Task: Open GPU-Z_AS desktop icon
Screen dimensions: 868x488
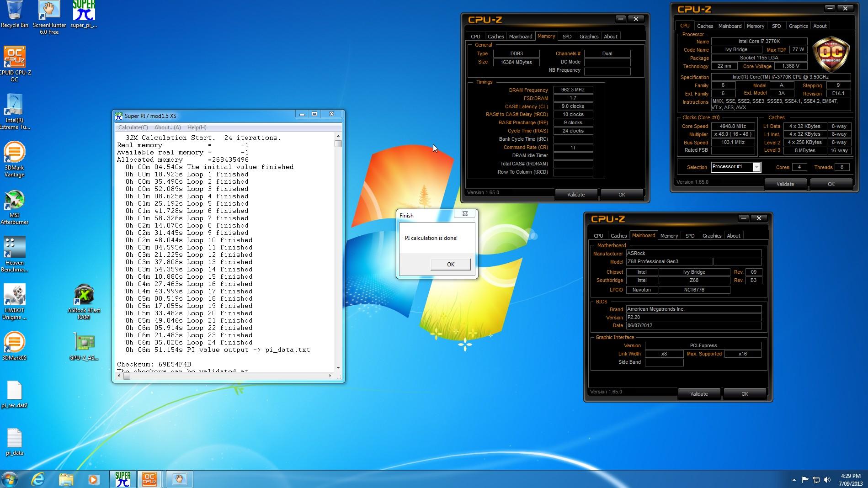Action: pos(84,346)
